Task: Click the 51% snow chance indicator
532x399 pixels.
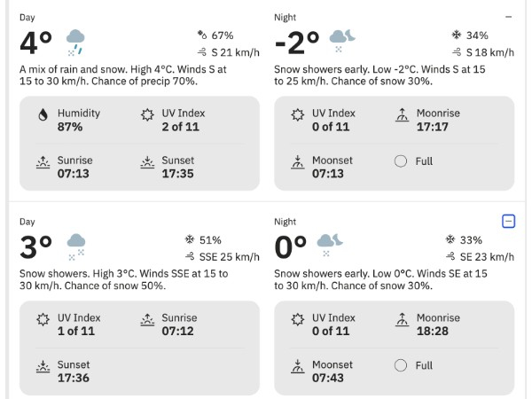Action: [203, 240]
